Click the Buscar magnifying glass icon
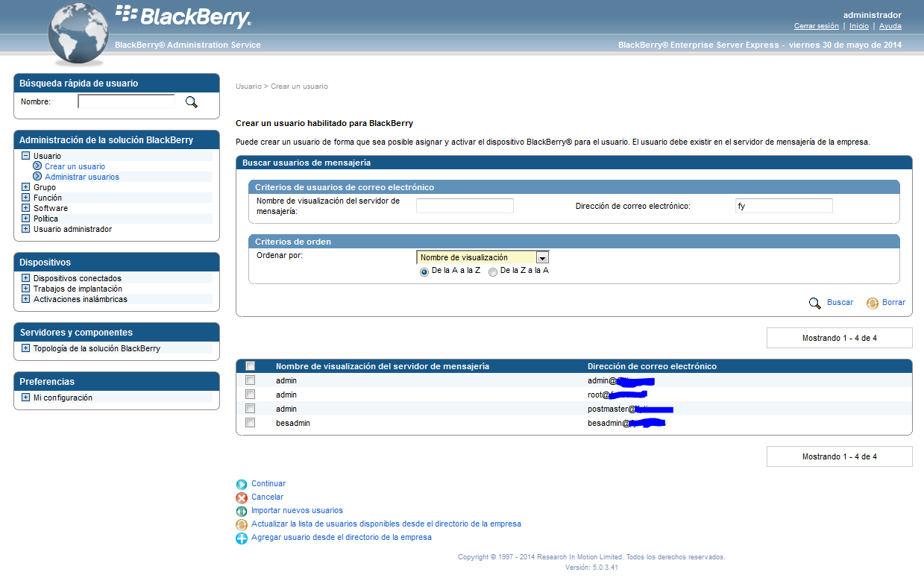Viewport: 924px width, 578px height. coord(815,303)
